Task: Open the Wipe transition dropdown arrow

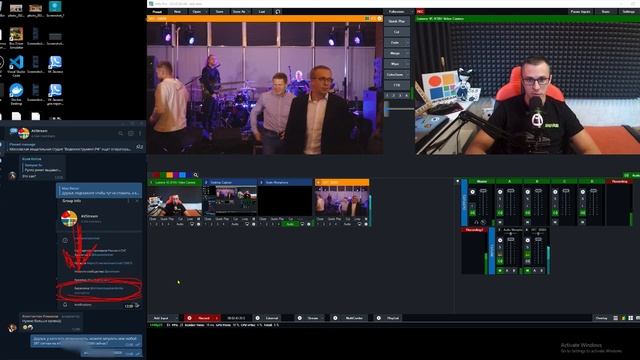Action: pos(407,64)
